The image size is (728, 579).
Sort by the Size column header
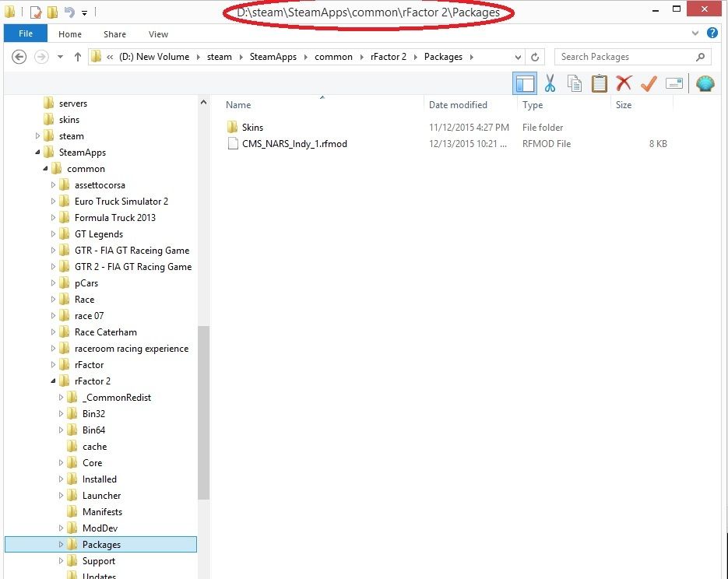pos(623,105)
